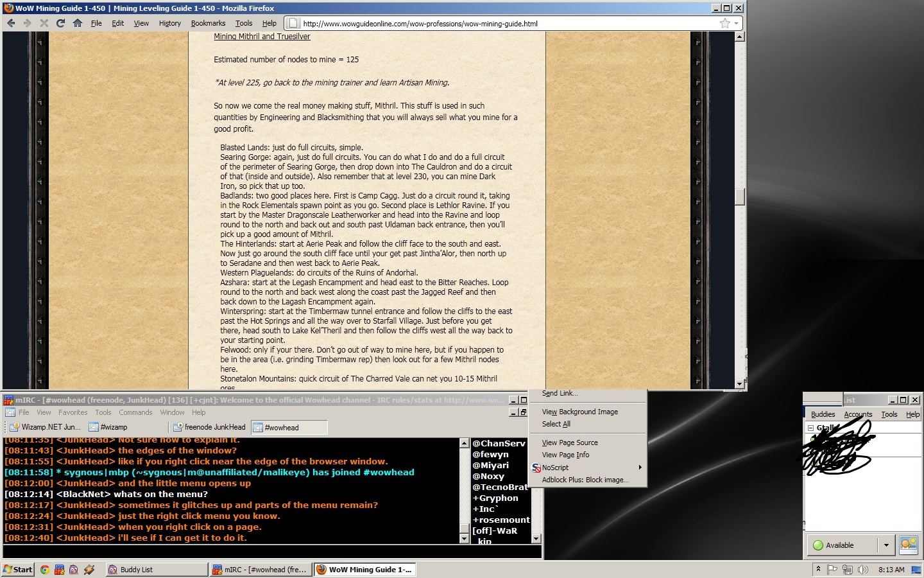The height and width of the screenshot is (578, 924).
Task: Click the Firefox icon in its title bar
Action: pyautogui.click(x=8, y=8)
